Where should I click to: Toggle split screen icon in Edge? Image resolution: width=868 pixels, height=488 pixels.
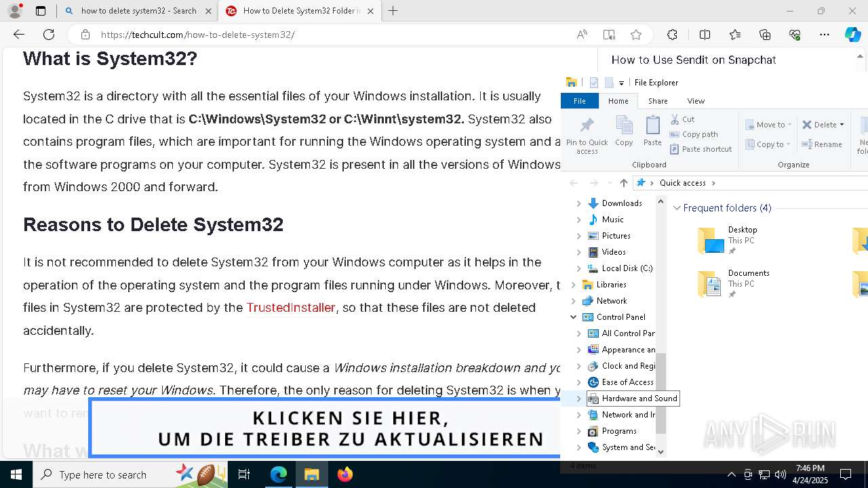(705, 35)
